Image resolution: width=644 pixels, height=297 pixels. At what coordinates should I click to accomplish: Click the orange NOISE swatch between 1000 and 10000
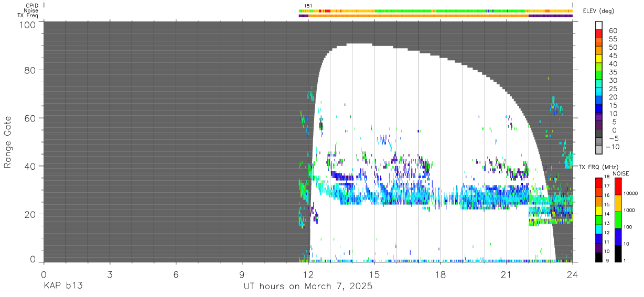(617, 203)
